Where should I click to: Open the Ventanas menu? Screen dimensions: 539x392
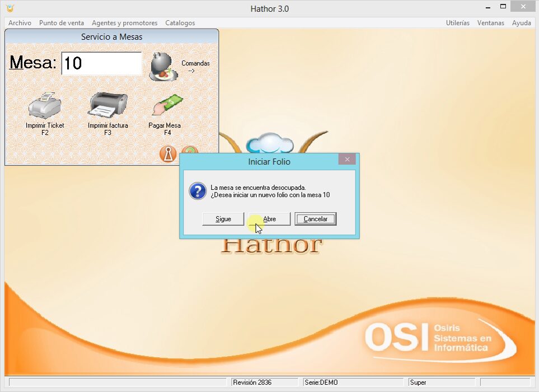(x=490, y=23)
